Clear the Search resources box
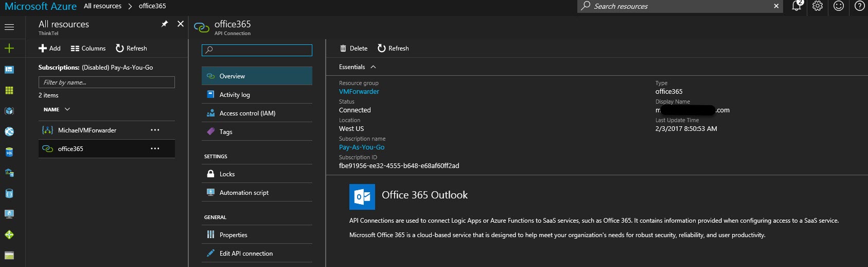The image size is (868, 267). point(776,6)
